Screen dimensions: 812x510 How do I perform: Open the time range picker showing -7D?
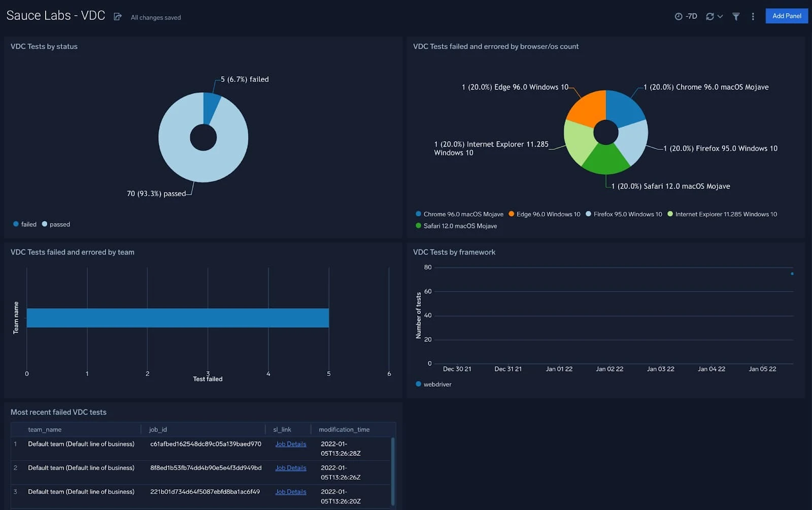tap(685, 16)
